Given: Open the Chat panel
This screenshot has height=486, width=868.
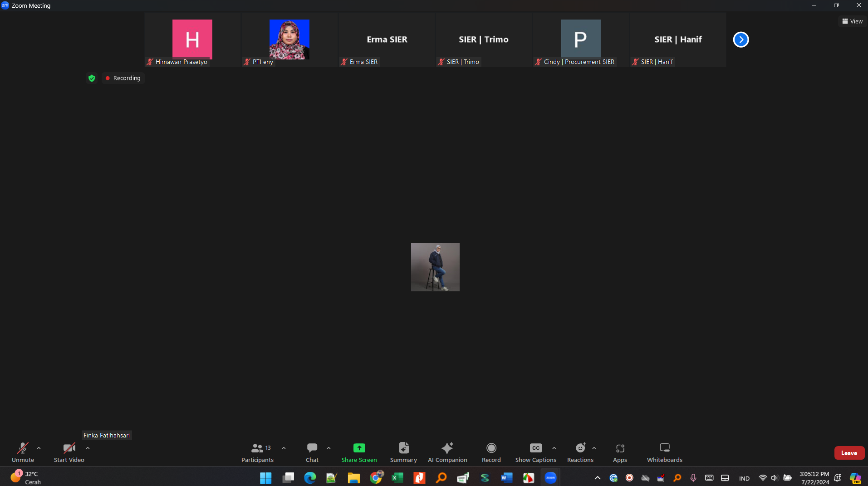Looking at the screenshot, I should click(312, 452).
